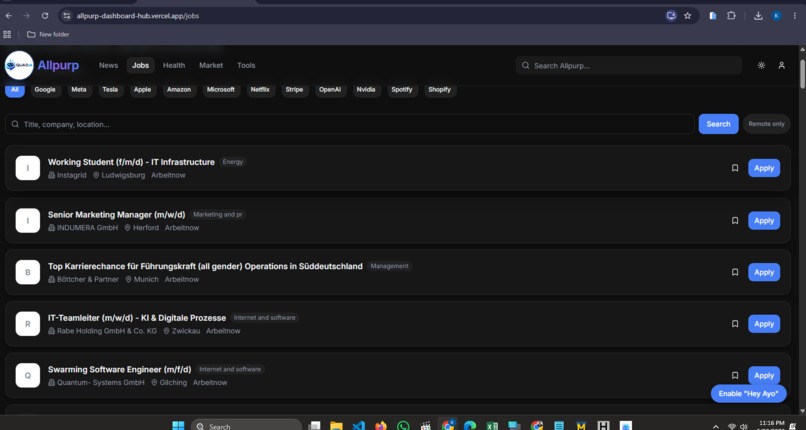Open the IT-Teamleiter (m/w/d) job title
This screenshot has width=806, height=430.
click(x=137, y=317)
